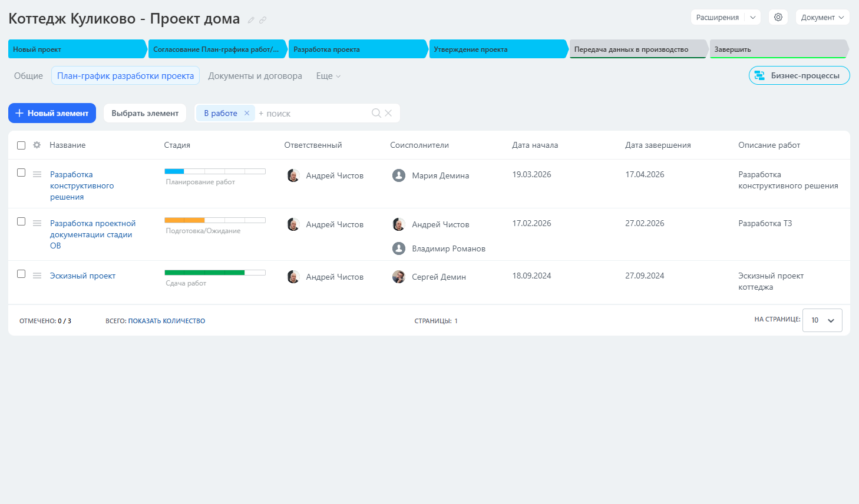Open row menu for 'Эскизный проект'
859x504 pixels.
37,276
